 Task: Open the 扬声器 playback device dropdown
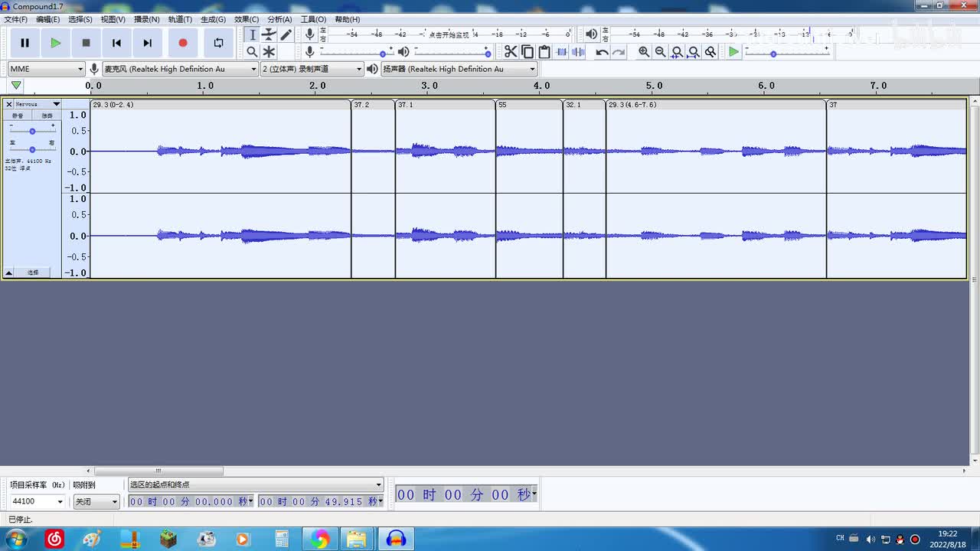pos(459,69)
